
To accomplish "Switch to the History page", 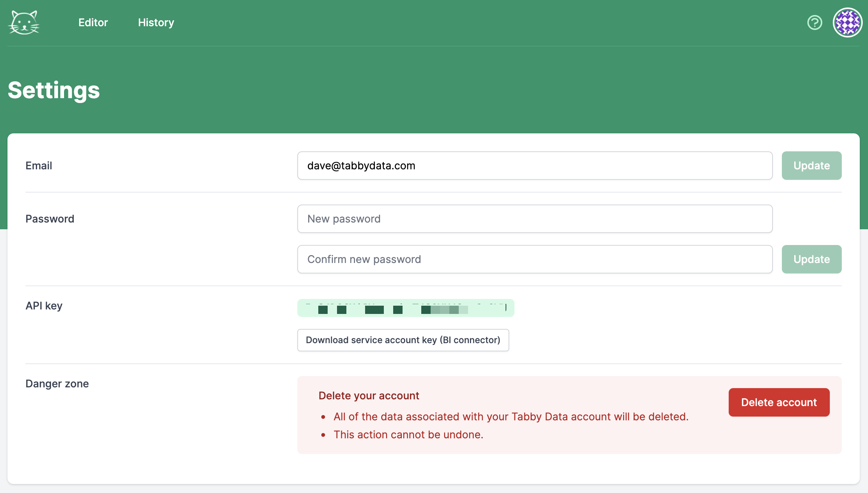I will pyautogui.click(x=156, y=22).
